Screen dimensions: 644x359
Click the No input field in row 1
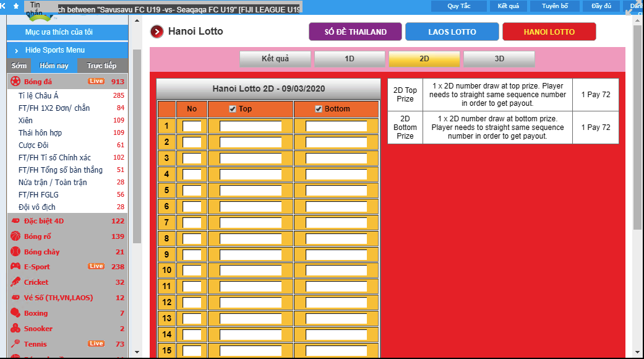[x=192, y=126]
